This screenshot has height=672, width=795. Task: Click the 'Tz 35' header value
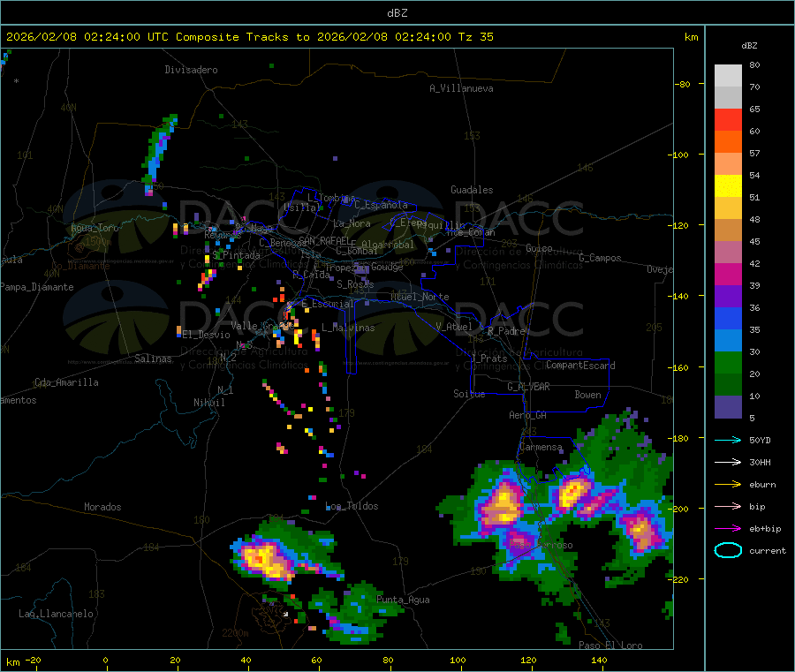(x=475, y=37)
